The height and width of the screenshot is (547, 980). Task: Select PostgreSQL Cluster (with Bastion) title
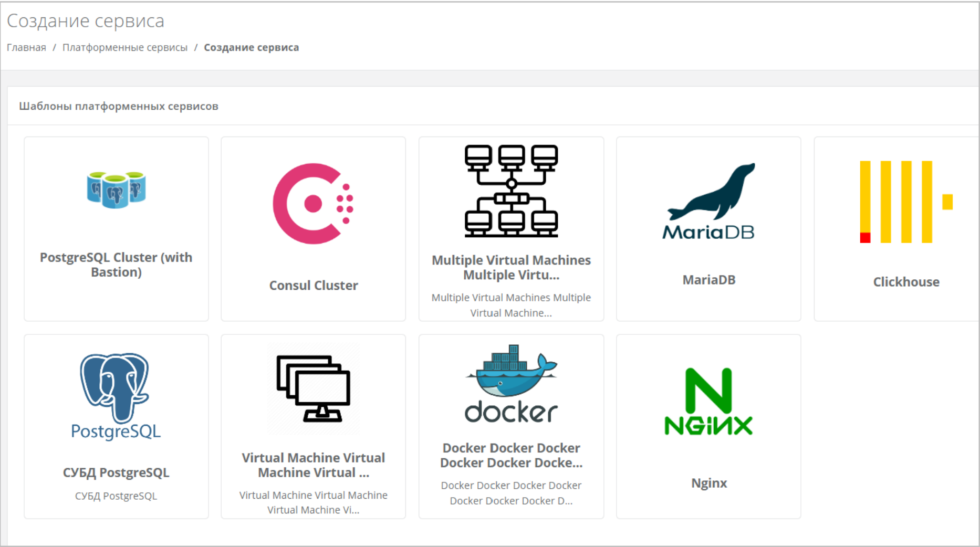[x=116, y=265]
